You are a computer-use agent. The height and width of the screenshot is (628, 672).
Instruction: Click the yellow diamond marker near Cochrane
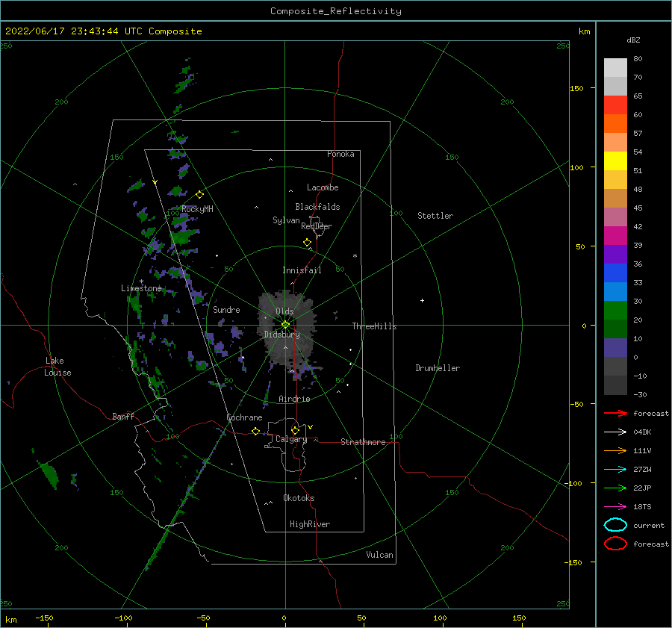point(255,432)
